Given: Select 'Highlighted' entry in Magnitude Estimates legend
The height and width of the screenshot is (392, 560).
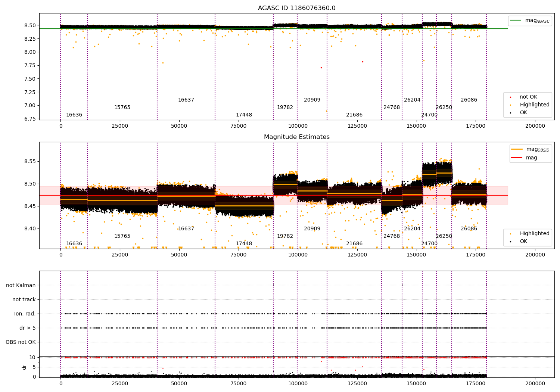Looking at the screenshot, I should [x=535, y=234].
